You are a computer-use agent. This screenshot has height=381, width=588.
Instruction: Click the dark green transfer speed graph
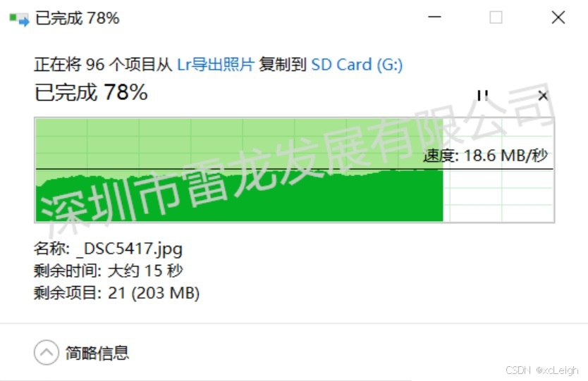point(239,198)
